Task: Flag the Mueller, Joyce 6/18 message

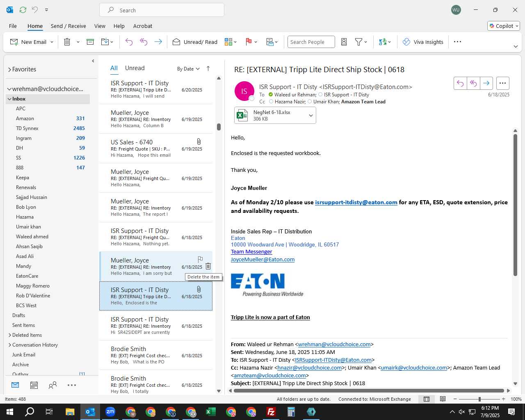Action: (200, 259)
